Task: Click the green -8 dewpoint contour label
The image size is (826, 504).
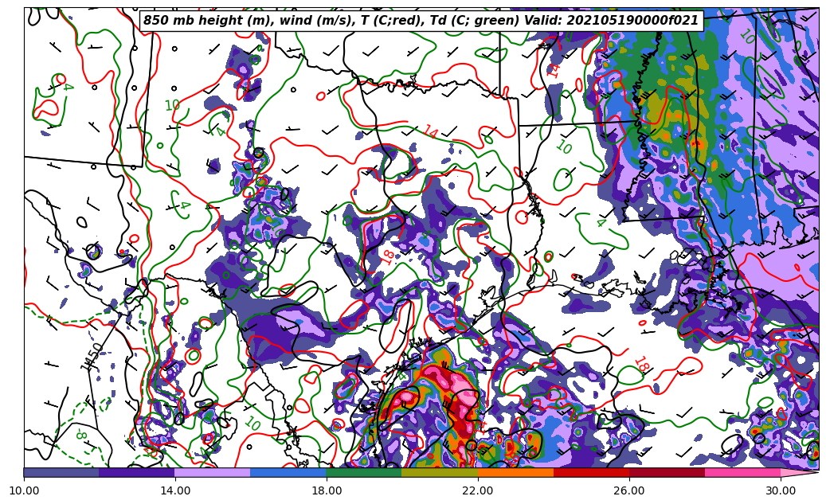Action: click(80, 436)
